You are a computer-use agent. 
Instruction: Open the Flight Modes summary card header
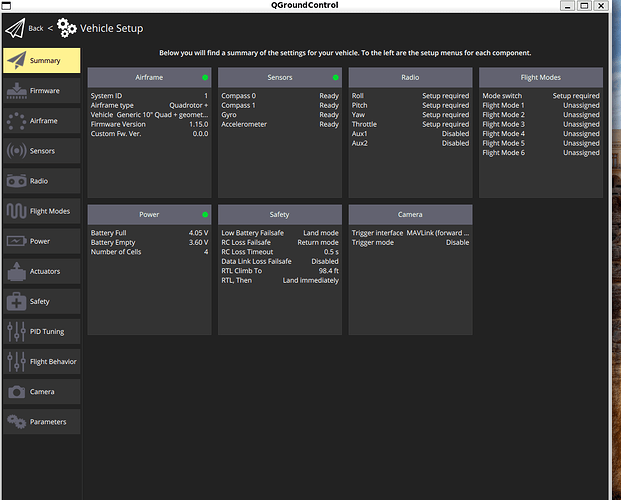tap(541, 77)
